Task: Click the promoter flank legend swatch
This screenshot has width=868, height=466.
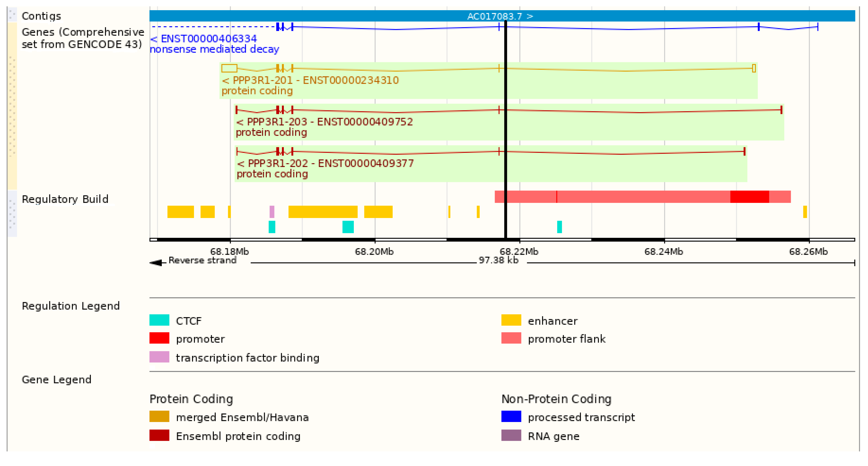Action: pos(511,338)
